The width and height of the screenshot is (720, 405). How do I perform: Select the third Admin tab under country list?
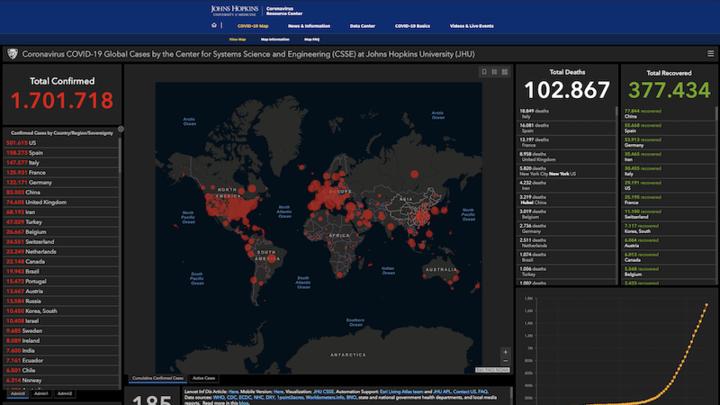click(x=64, y=394)
